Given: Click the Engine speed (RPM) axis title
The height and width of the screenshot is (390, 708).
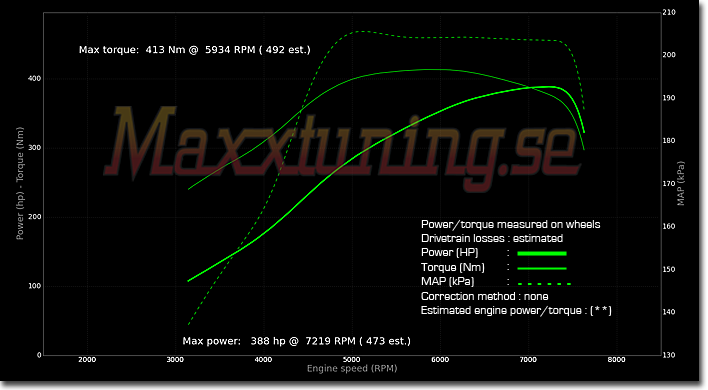Looking at the screenshot, I should coord(352,368).
